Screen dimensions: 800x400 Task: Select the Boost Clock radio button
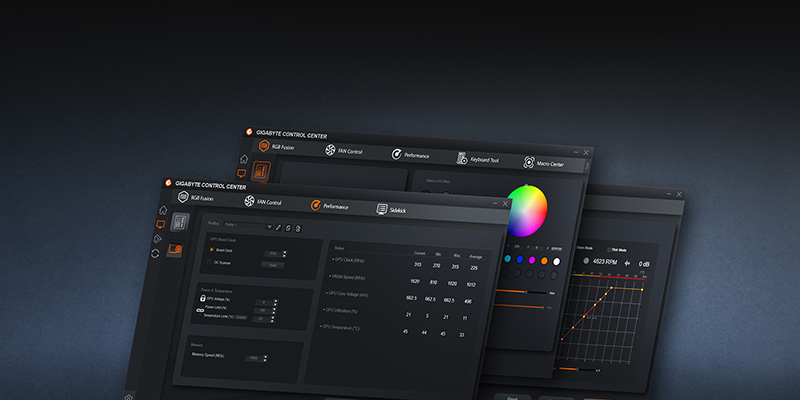click(x=212, y=249)
